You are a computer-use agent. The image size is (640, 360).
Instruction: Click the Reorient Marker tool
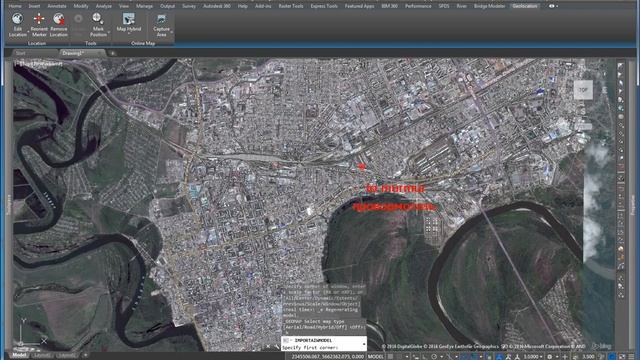coord(39,25)
